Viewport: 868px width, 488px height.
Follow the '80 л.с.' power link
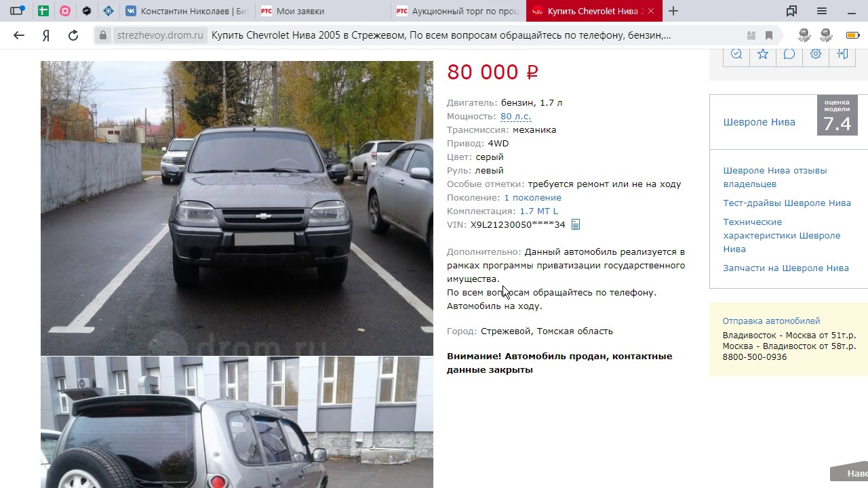tap(515, 117)
